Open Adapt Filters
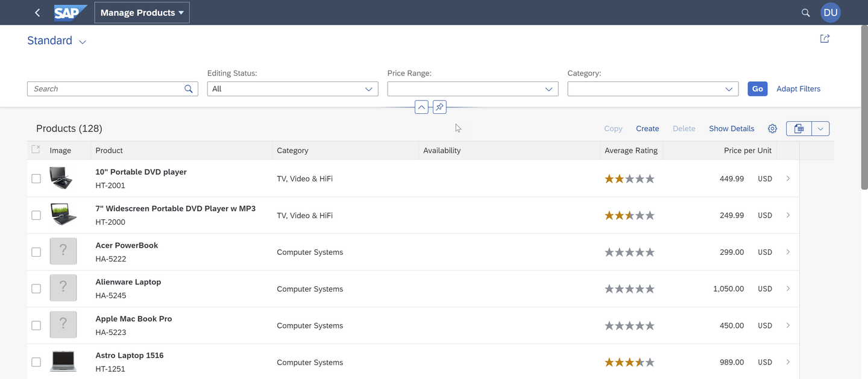This screenshot has height=379, width=868. pos(798,89)
